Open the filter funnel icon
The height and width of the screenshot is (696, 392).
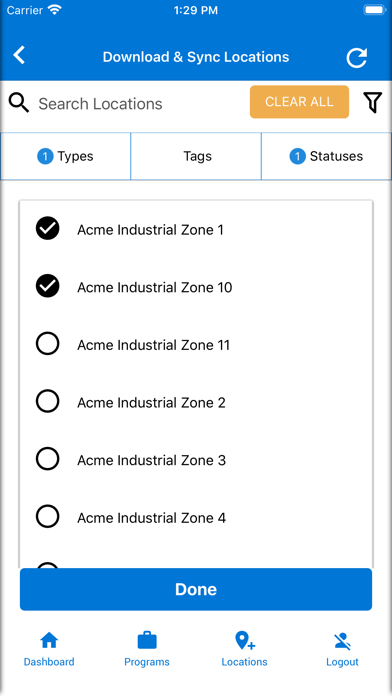[x=373, y=103]
